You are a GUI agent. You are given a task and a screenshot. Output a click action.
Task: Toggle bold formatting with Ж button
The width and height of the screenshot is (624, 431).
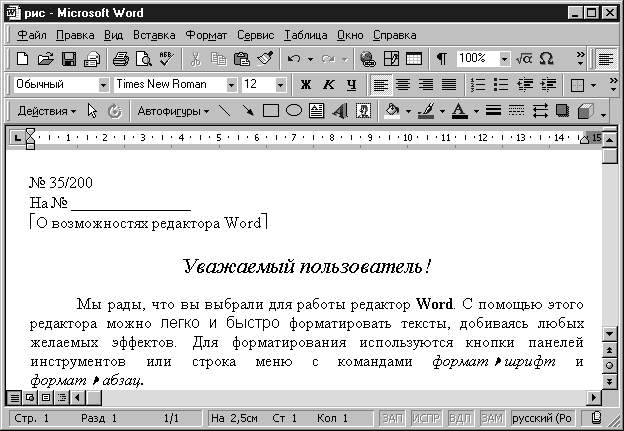click(x=305, y=85)
